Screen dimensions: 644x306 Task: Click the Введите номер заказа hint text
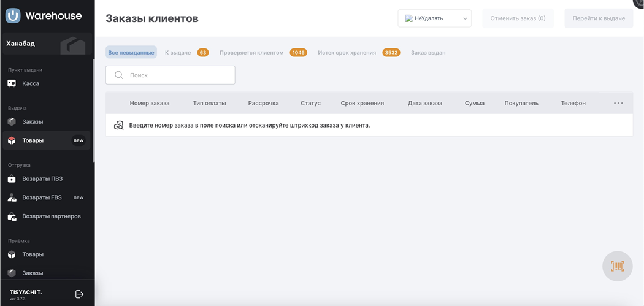pos(250,126)
